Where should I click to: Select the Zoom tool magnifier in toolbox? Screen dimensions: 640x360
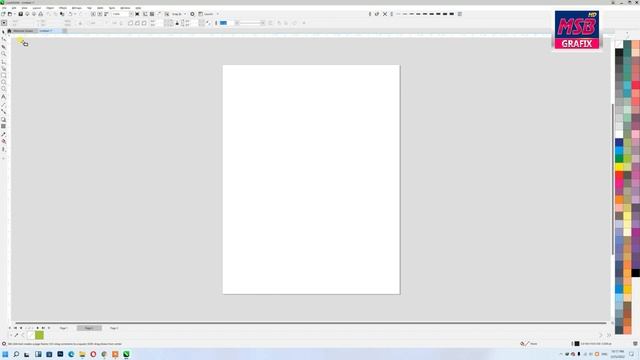[4, 54]
